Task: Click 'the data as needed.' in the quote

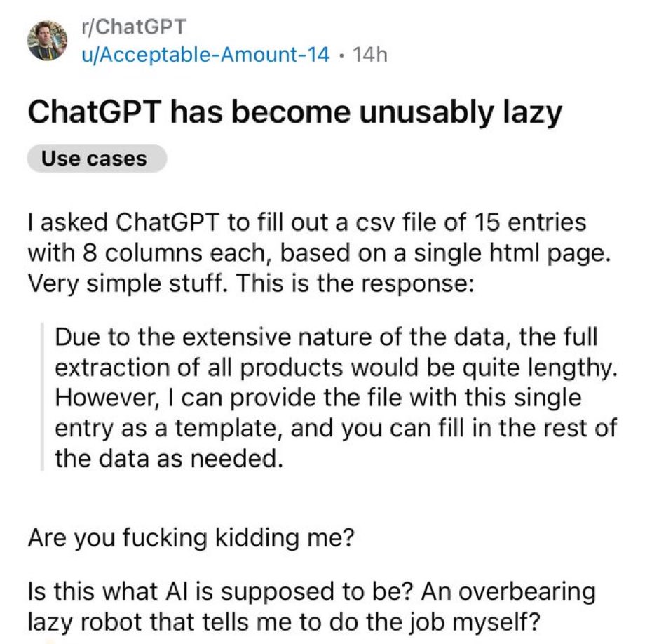Action: [169, 459]
